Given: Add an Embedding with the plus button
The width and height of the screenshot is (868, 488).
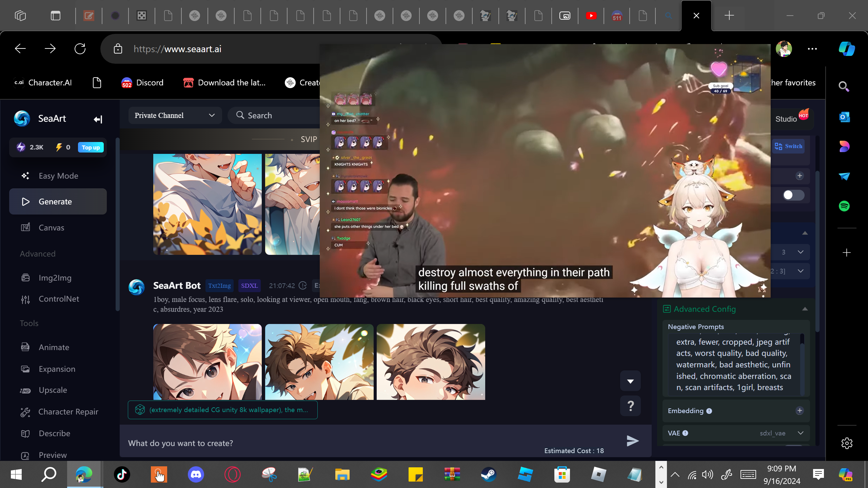Looking at the screenshot, I should [x=800, y=411].
